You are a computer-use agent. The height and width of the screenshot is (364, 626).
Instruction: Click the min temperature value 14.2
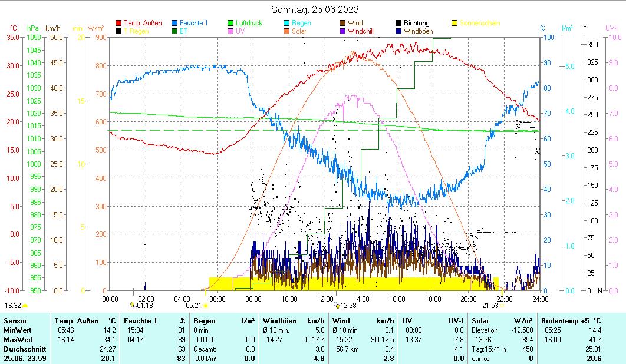[x=108, y=330]
